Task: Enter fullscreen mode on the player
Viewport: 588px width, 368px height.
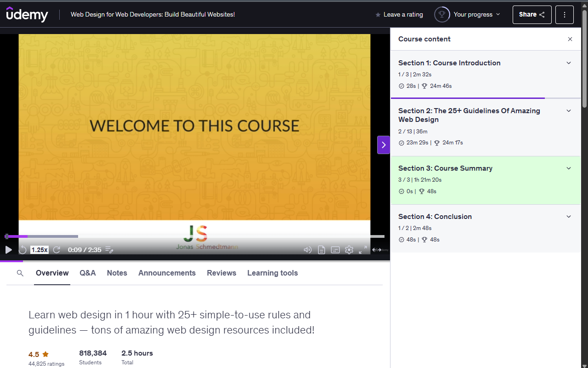Action: (363, 250)
